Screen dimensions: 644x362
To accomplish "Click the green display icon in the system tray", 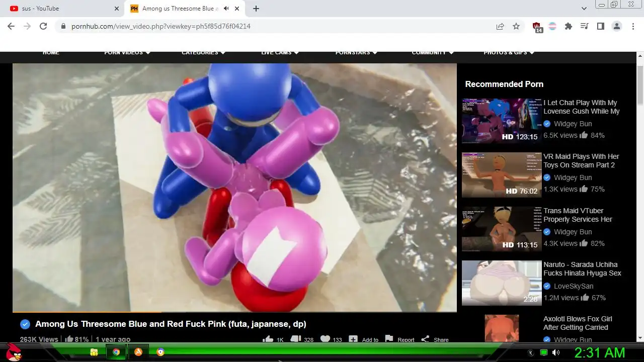I will coord(543,353).
